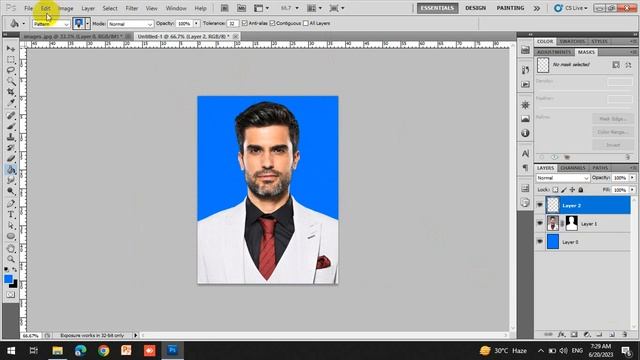Image resolution: width=640 pixels, height=360 pixels.
Task: Open the Filter menu
Action: pos(131,8)
